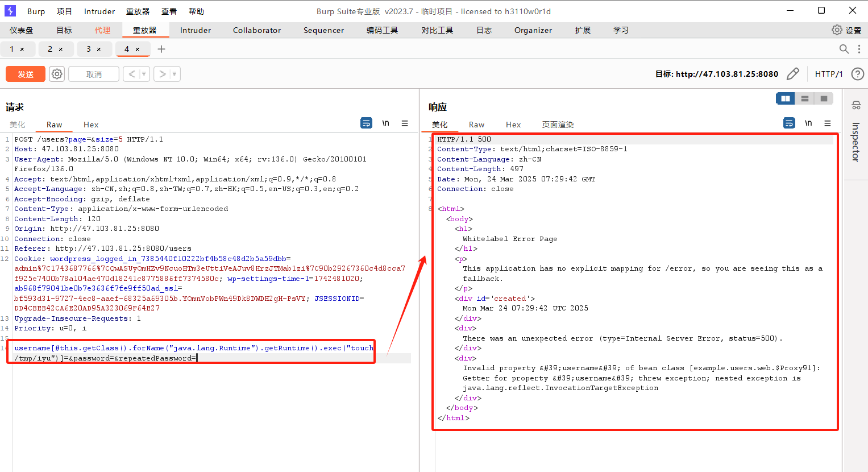The image size is (868, 472).
Task: Switch to the 代理 proxy tab
Action: tap(102, 30)
